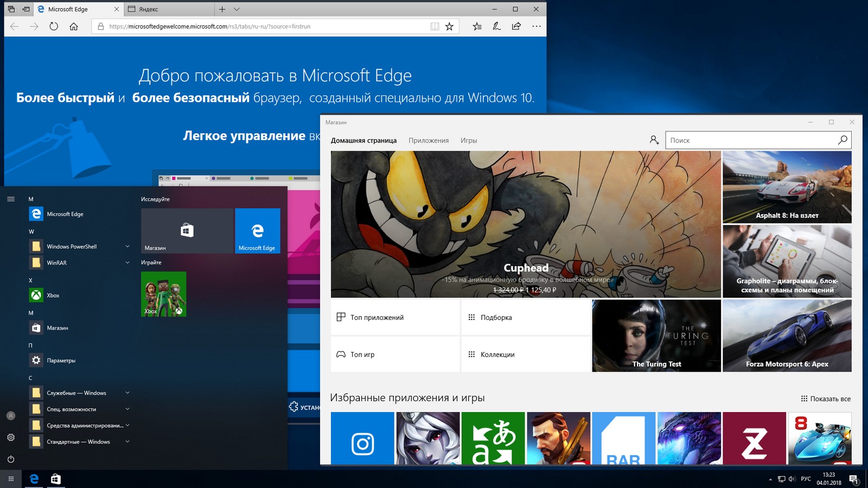868x488 pixels.
Task: Click the Показать все link
Action: [826, 399]
